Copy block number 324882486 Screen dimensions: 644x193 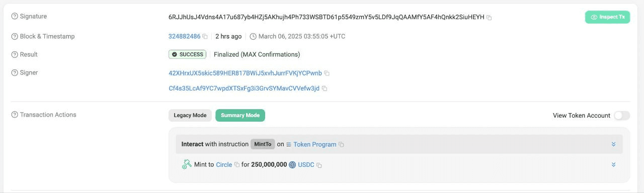pyautogui.click(x=205, y=37)
